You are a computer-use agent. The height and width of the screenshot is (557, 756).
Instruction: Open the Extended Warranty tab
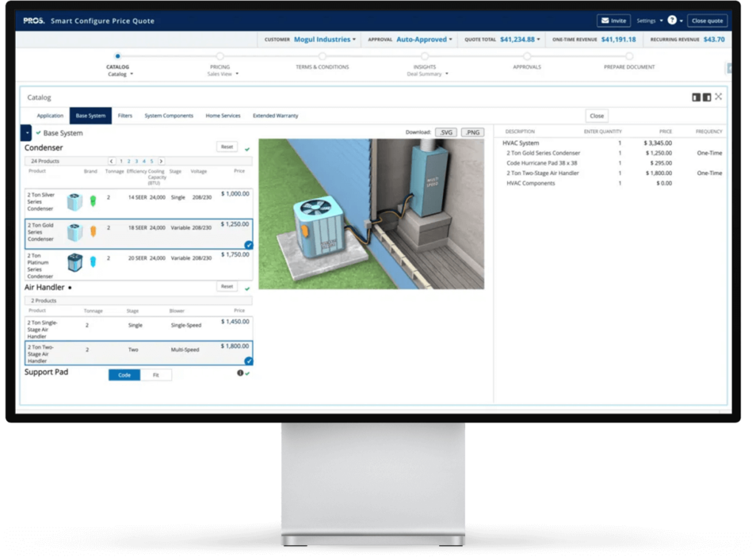[x=275, y=116]
